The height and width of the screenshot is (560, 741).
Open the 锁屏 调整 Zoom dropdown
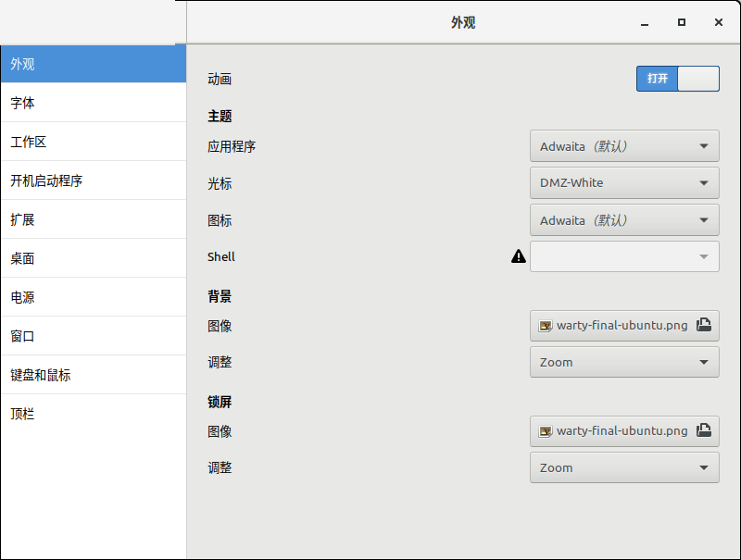[624, 467]
